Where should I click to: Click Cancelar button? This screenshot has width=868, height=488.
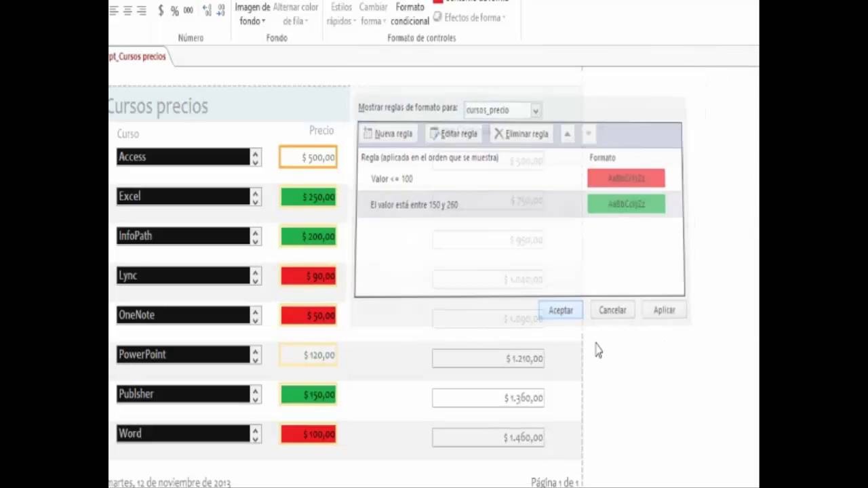tap(612, 310)
